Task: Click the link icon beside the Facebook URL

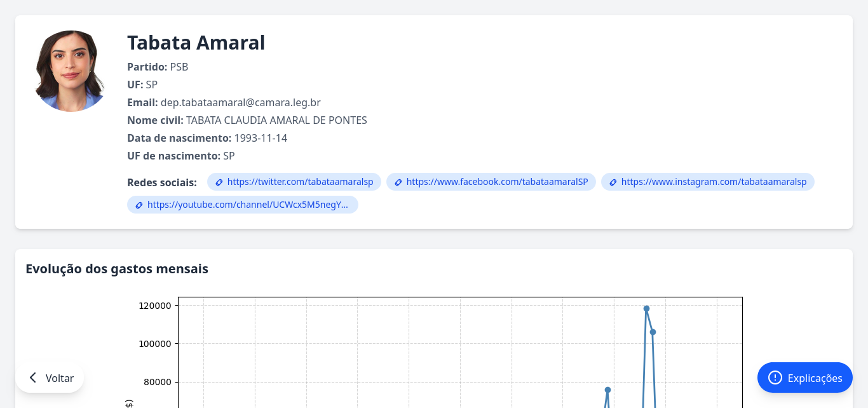Action: (x=398, y=182)
